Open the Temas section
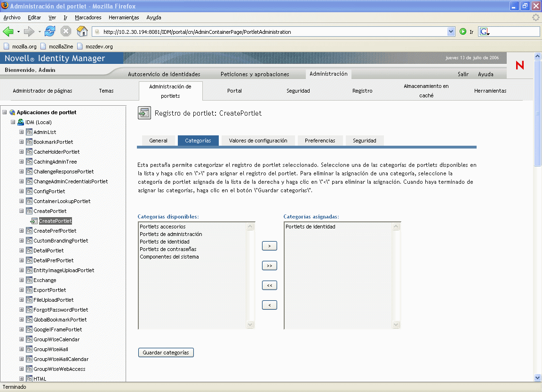This screenshot has width=542, height=392. (106, 91)
